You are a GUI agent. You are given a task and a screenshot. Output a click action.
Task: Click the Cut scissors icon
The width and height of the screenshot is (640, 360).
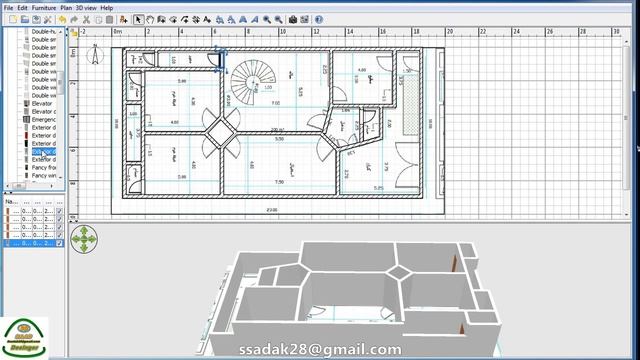(x=86, y=20)
